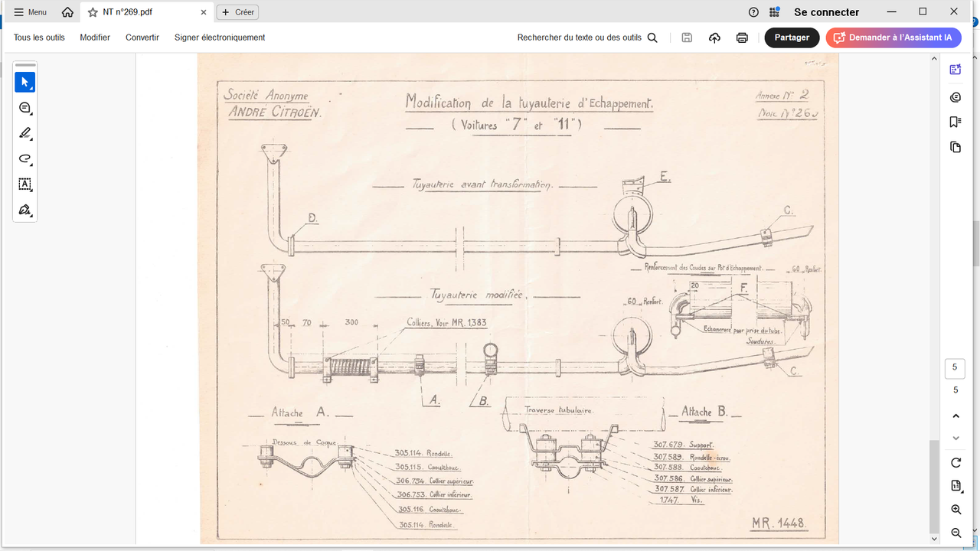Select the freehand draw loop tool
The width and height of the screenshot is (980, 551).
[x=24, y=159]
